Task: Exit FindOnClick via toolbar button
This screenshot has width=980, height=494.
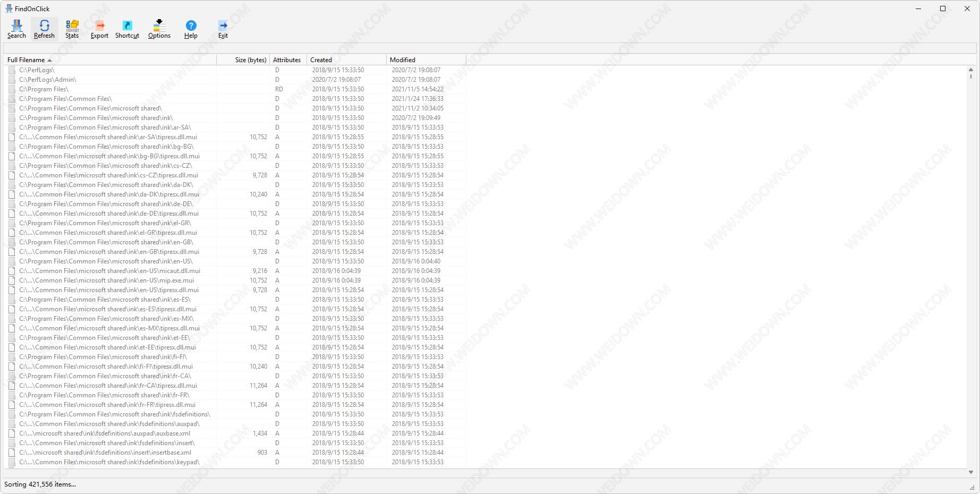Action: click(x=223, y=29)
